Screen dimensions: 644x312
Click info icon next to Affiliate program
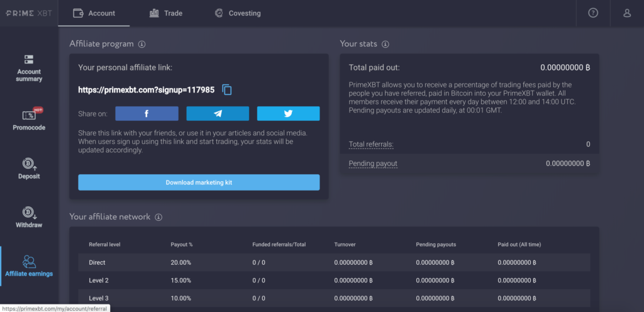point(142,44)
